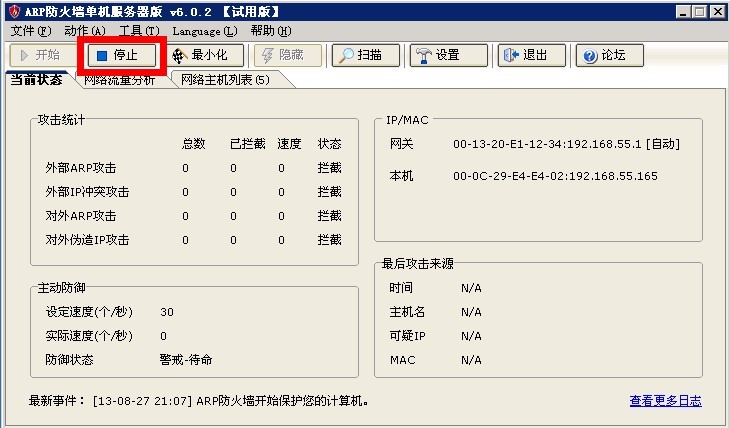Click the Exit (退出) toolbar button
The width and height of the screenshot is (730, 428).
coord(525,55)
